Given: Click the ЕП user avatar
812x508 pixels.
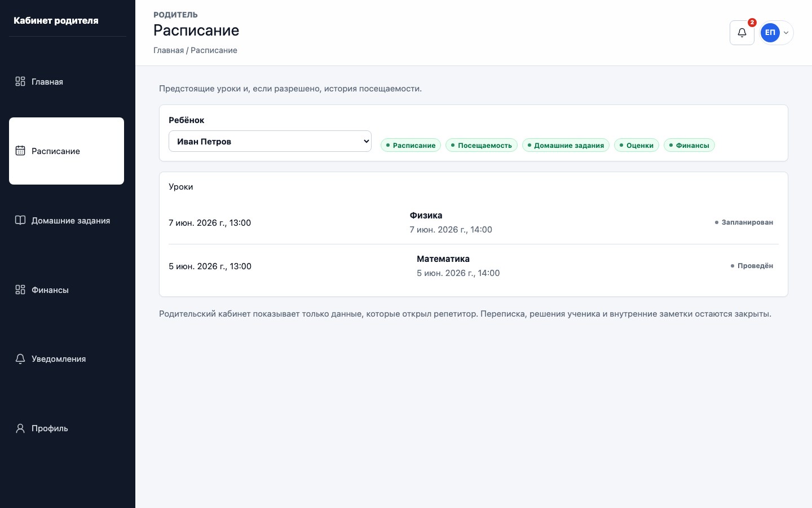Looking at the screenshot, I should 770,33.
